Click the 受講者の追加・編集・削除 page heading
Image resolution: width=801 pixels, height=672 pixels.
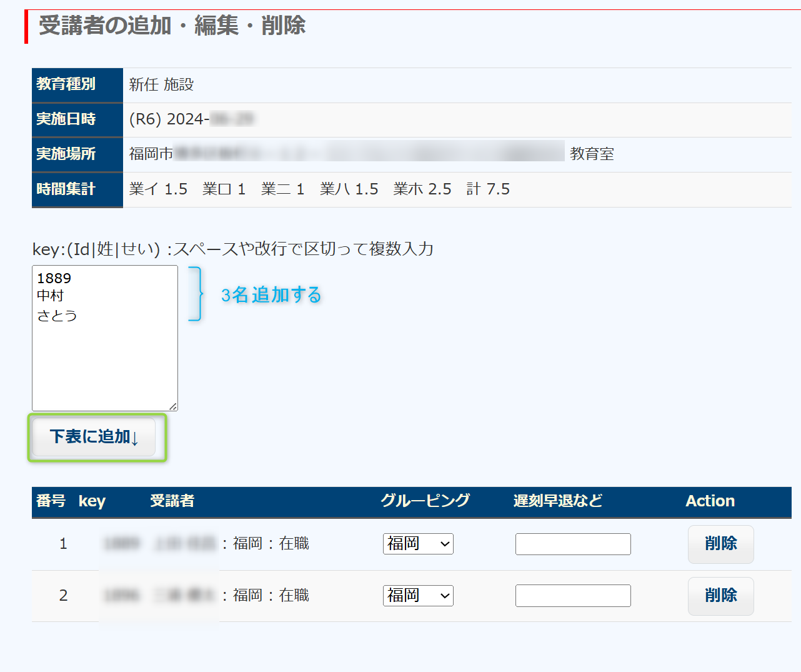pos(172,26)
